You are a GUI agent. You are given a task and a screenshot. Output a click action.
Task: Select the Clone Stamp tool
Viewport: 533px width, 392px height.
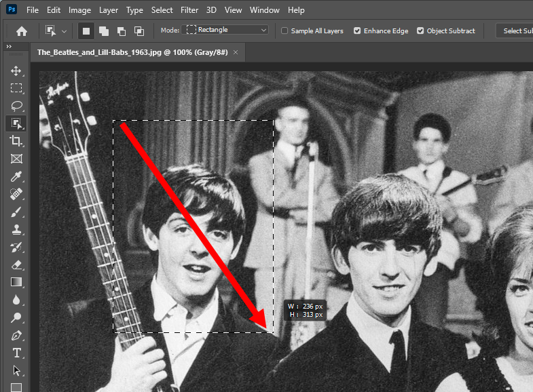point(16,229)
